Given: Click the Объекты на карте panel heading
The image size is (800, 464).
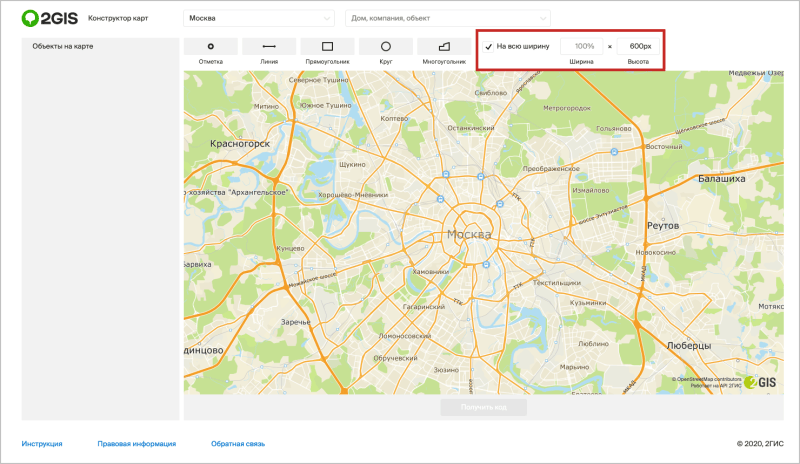Looking at the screenshot, I should (x=63, y=46).
